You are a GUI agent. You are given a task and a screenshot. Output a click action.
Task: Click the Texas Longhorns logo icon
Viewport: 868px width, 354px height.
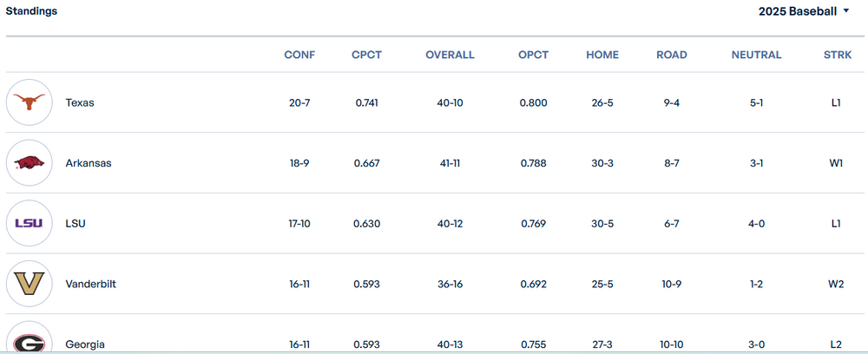pyautogui.click(x=30, y=102)
